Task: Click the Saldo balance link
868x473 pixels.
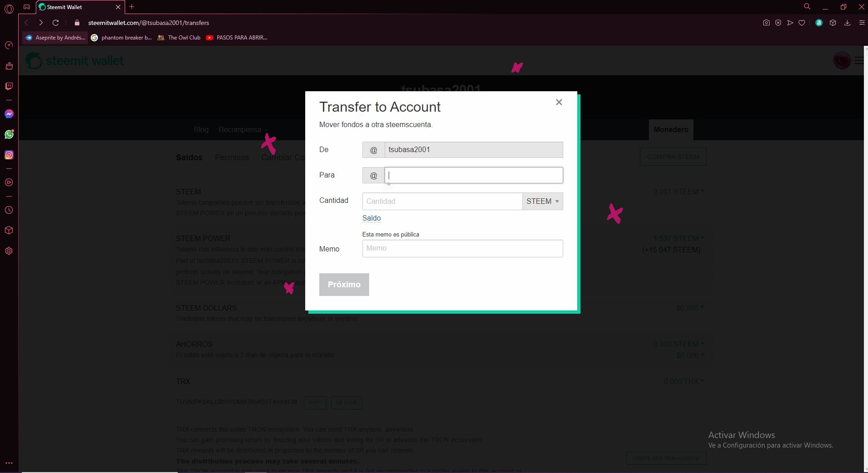Action: pos(371,218)
